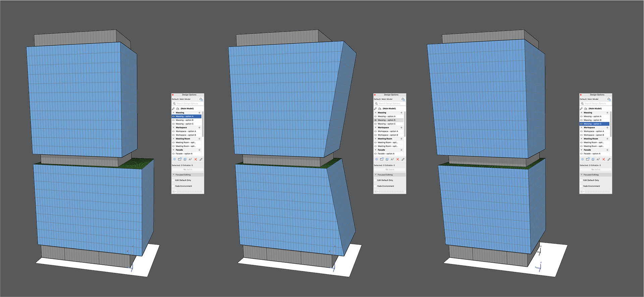Toggle eye for Massing - option B, left palette
Screen dimensions: 644x297
[x=173, y=120]
